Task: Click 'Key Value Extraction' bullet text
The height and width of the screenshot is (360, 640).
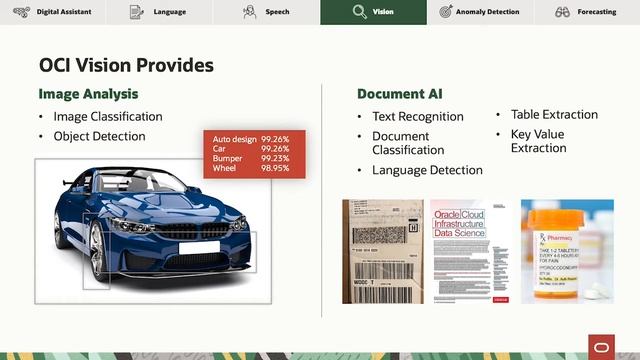Action: [x=538, y=141]
